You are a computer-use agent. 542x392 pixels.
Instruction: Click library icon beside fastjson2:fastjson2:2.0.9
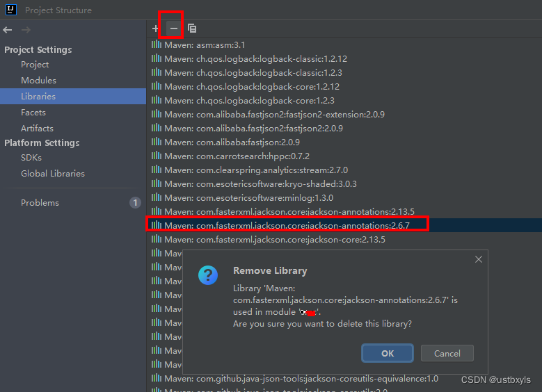[157, 127]
